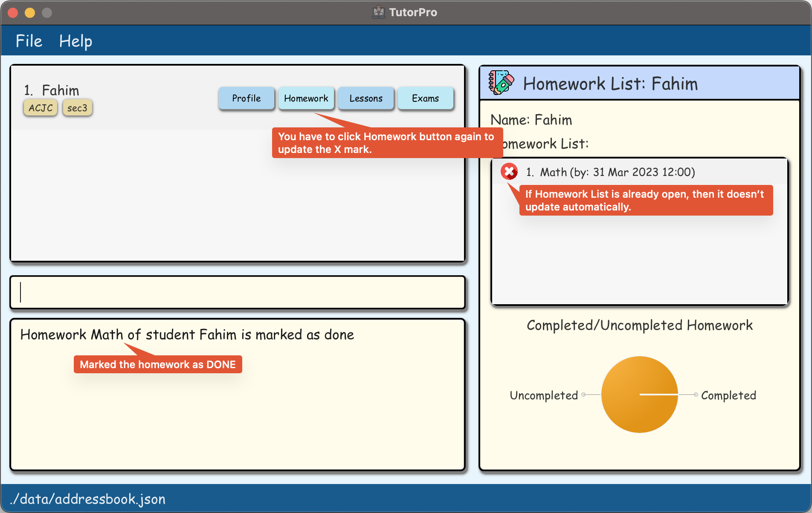This screenshot has width=812, height=513.
Task: Close the TutorPro window
Action: click(13, 13)
